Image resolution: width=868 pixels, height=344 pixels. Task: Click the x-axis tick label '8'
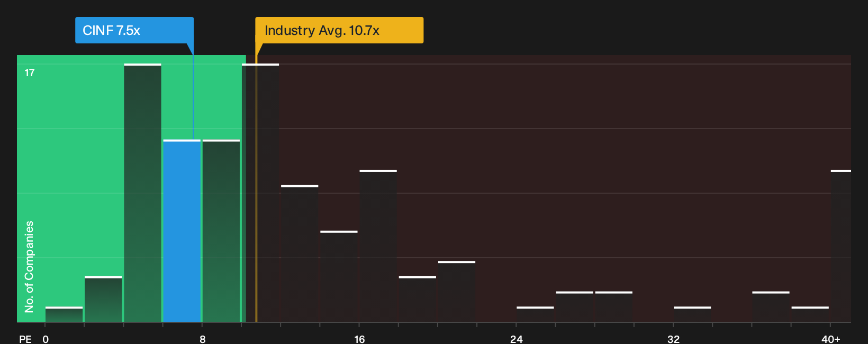click(203, 339)
